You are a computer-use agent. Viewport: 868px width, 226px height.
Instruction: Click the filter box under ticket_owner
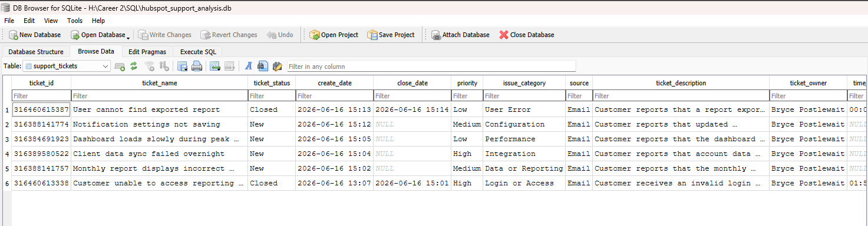pyautogui.click(x=808, y=95)
